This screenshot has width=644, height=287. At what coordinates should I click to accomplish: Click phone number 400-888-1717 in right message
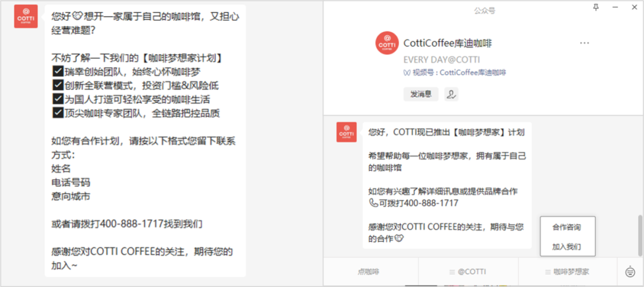click(x=431, y=203)
